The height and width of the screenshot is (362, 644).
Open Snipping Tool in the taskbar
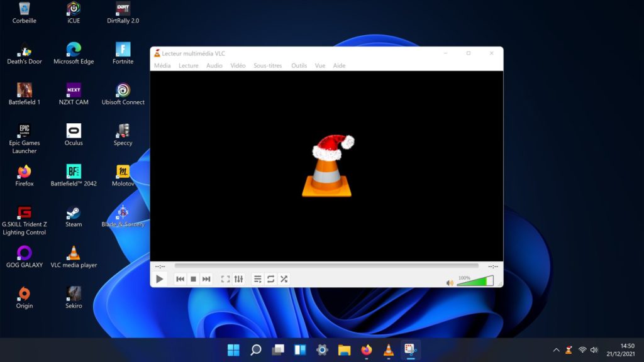(x=410, y=349)
